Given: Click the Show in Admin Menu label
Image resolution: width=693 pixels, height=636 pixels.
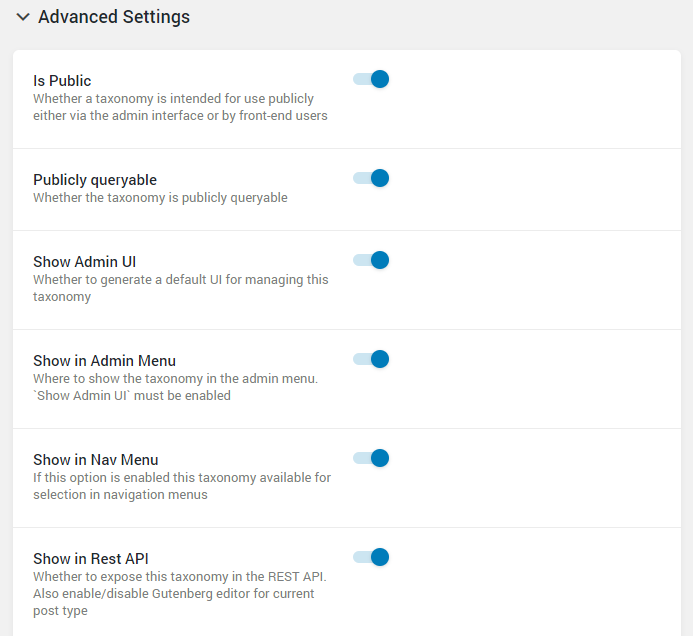Looking at the screenshot, I should coord(104,361).
